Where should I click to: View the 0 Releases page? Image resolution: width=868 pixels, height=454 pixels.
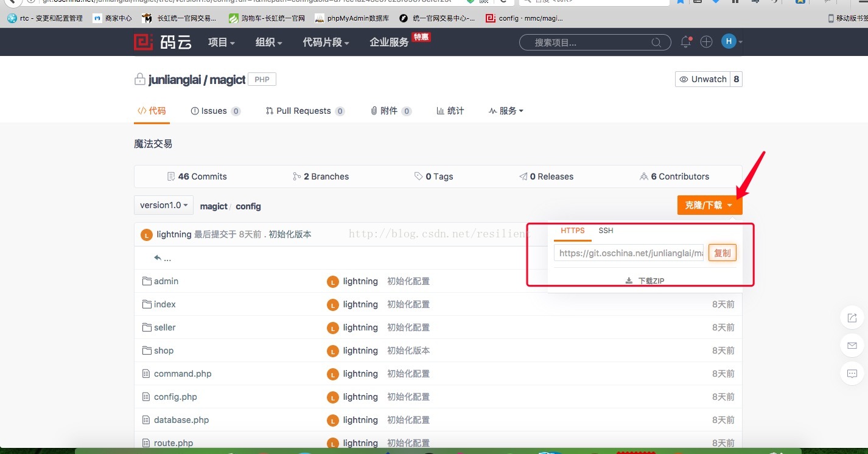546,176
